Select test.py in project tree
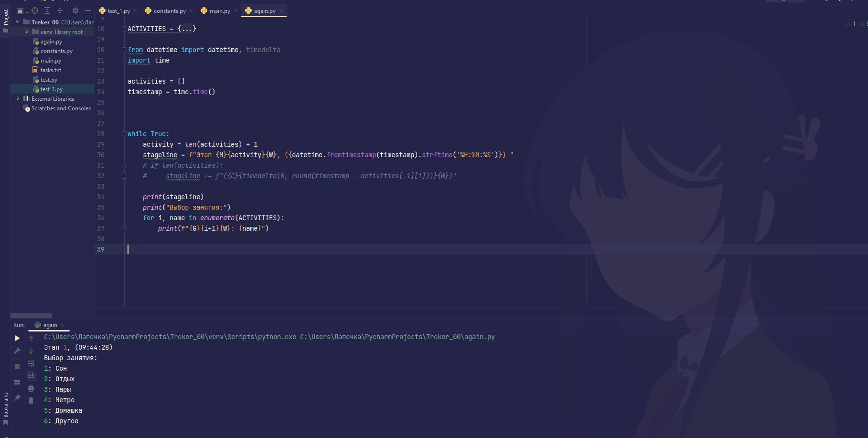 [x=49, y=80]
